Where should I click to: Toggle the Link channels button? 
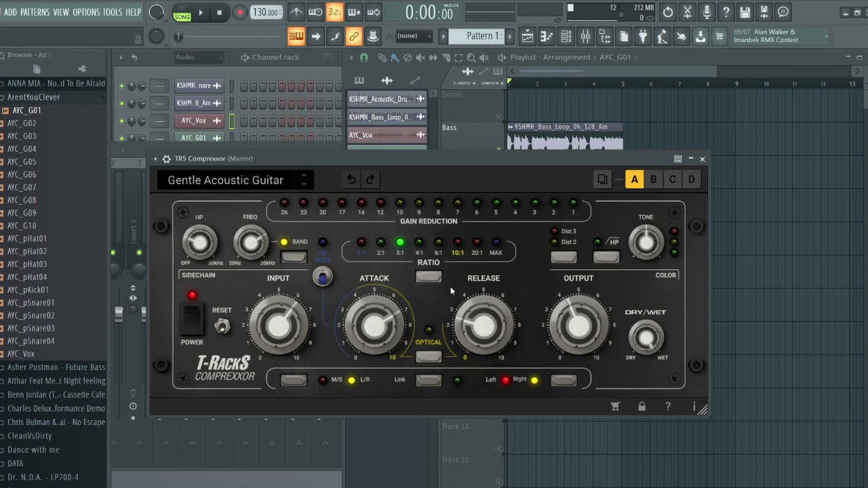(x=429, y=380)
